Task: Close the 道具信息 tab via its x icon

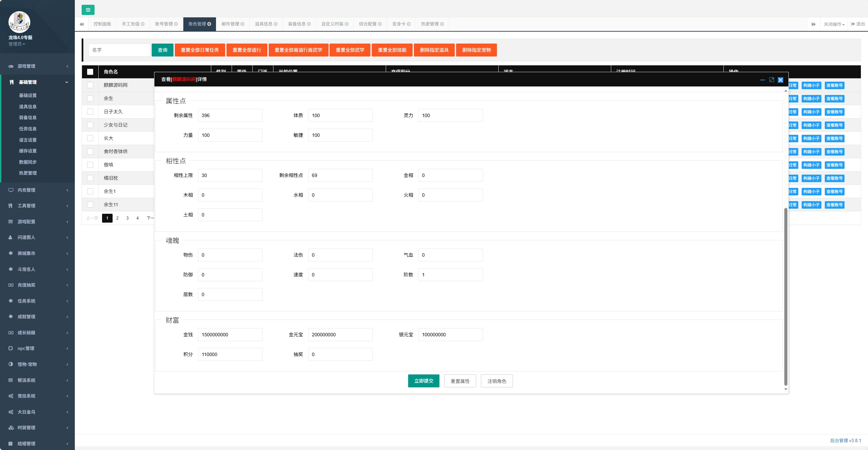Action: pos(276,24)
